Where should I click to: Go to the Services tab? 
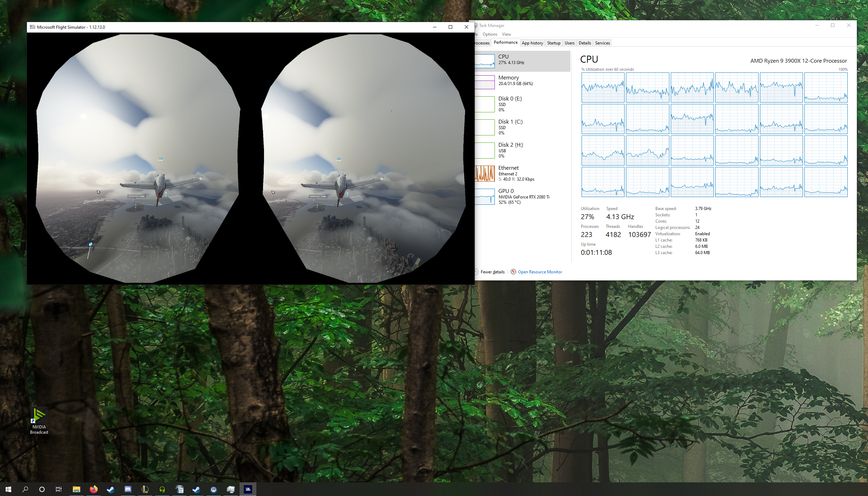click(x=602, y=43)
